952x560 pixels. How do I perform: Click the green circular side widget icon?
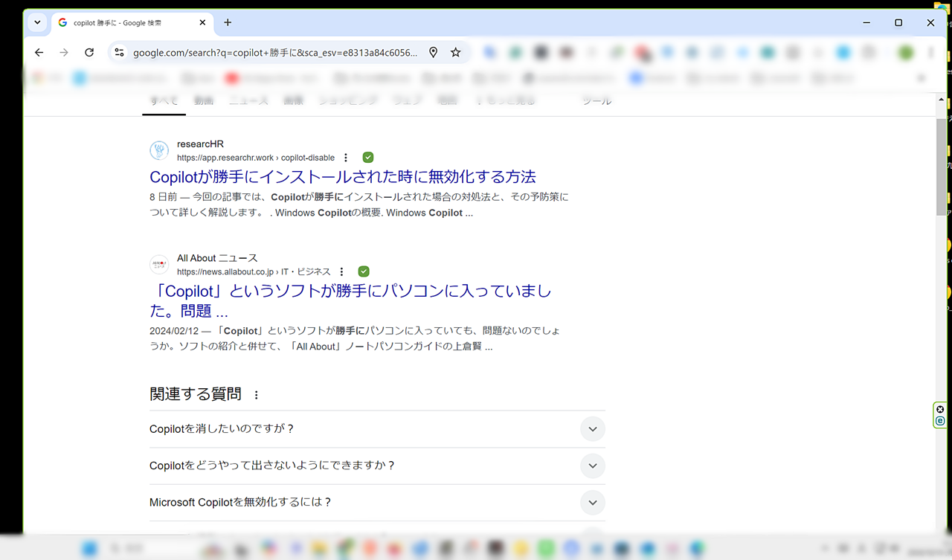[940, 421]
